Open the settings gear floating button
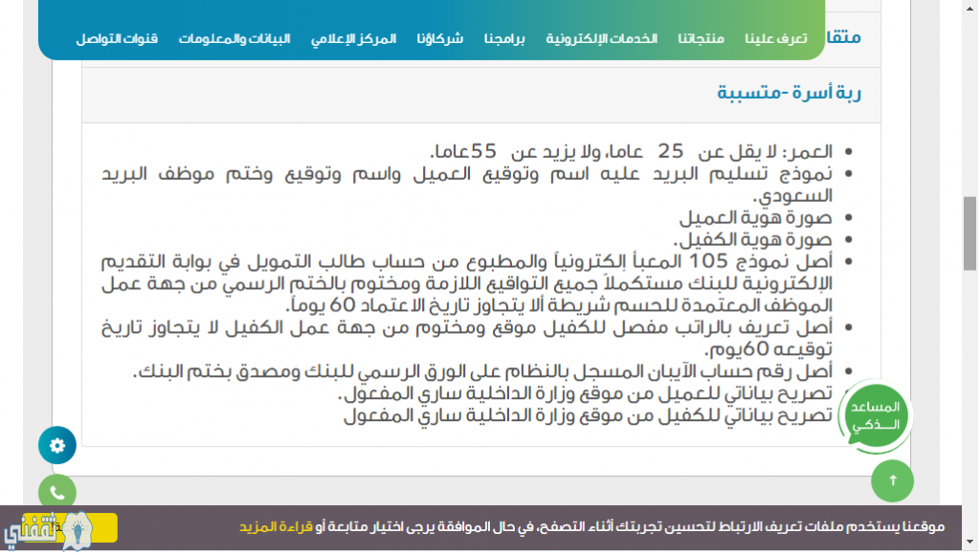Screen dimensions: 980x555 [x=56, y=445]
